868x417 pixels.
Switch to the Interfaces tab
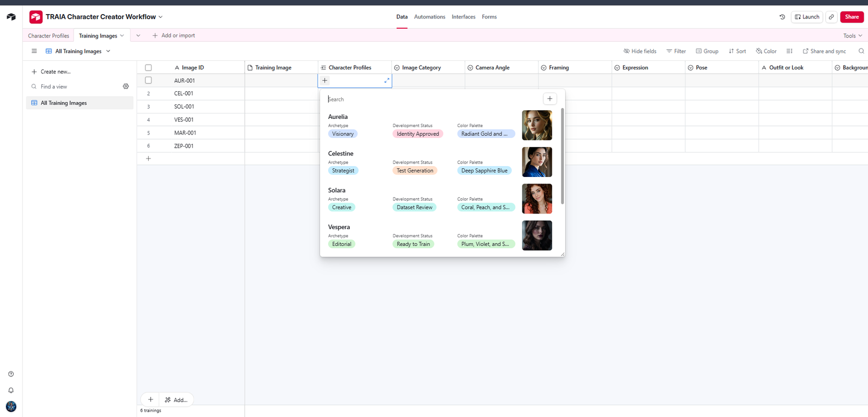coord(463,17)
